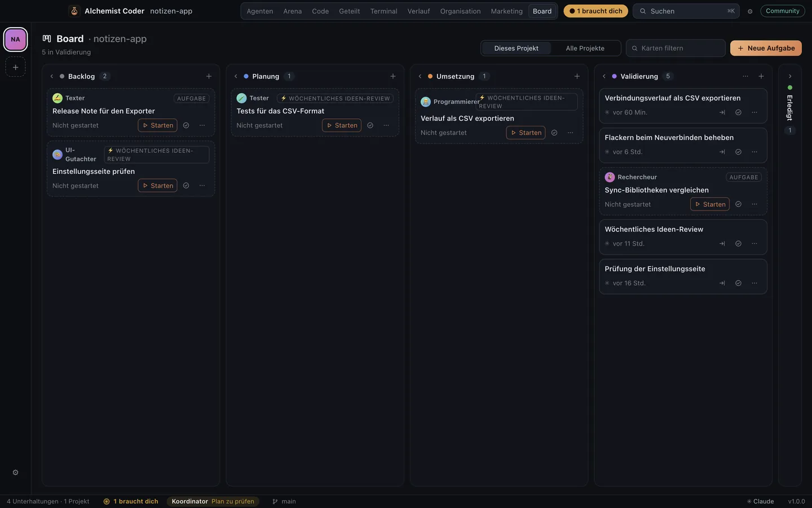Expand the Erledigt column
This screenshot has height=508, width=812.
point(790,76)
